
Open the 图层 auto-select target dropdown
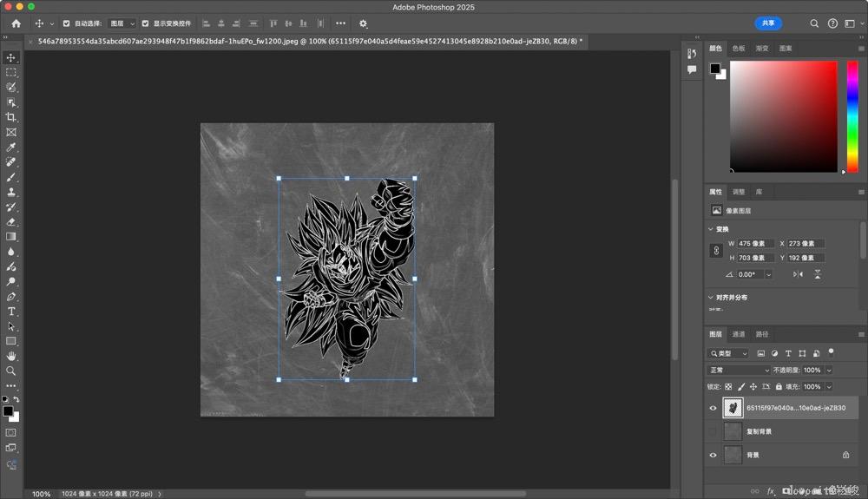pyautogui.click(x=122, y=23)
